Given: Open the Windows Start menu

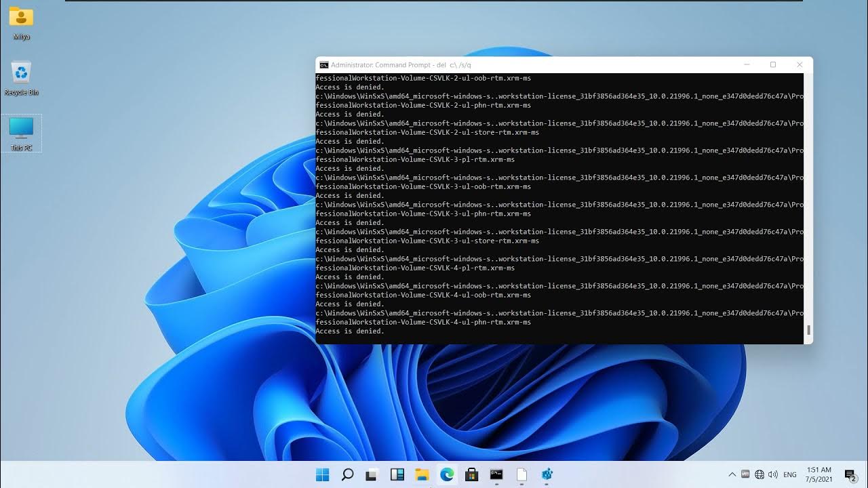Looking at the screenshot, I should click(322, 474).
